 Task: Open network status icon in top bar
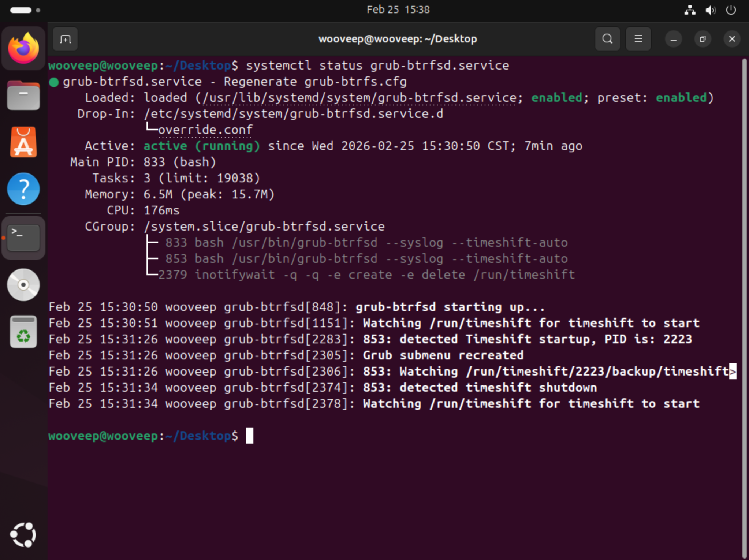coord(690,10)
